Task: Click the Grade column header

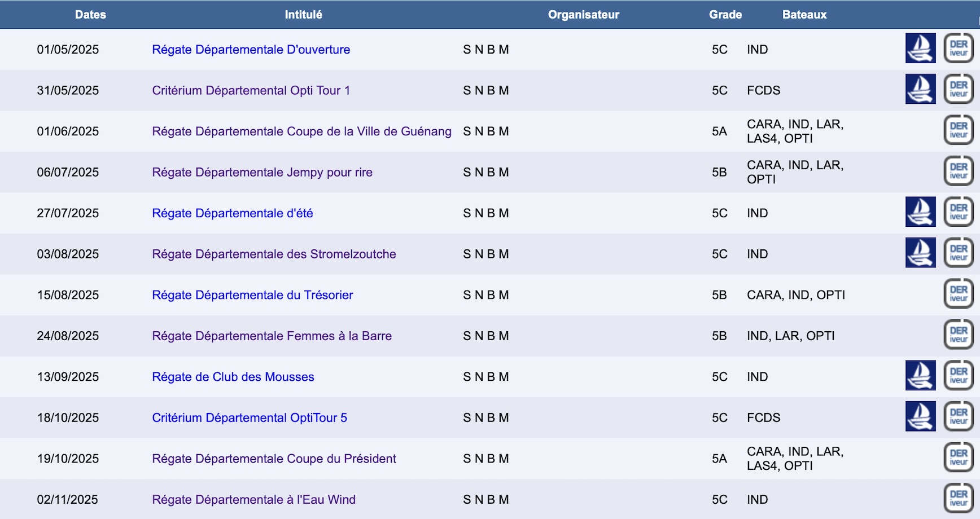Action: pyautogui.click(x=725, y=15)
